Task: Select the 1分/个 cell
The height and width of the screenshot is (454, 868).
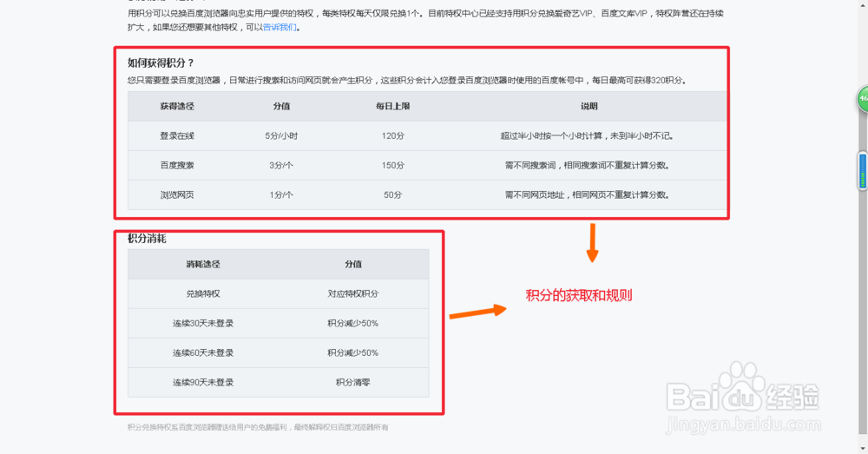Action: point(281,195)
